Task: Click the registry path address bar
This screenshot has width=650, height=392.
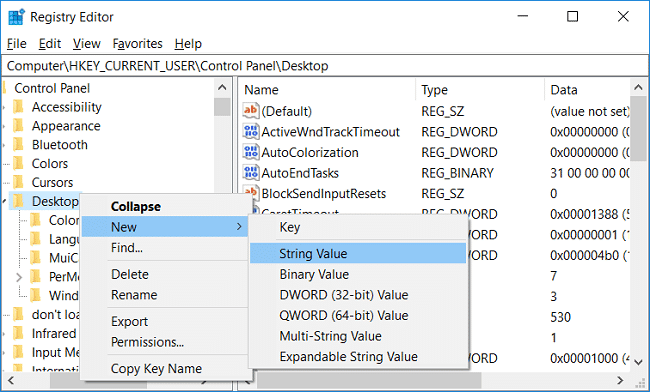Action: [x=325, y=66]
